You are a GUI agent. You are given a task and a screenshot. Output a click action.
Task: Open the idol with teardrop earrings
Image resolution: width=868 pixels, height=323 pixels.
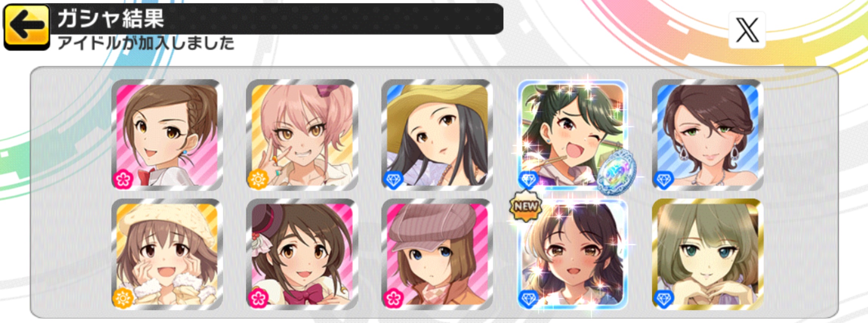click(x=708, y=135)
